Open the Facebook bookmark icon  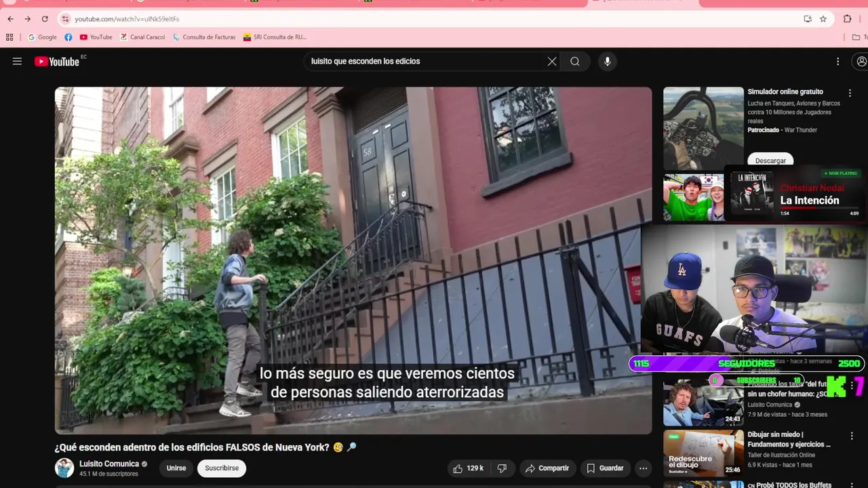pos(68,37)
